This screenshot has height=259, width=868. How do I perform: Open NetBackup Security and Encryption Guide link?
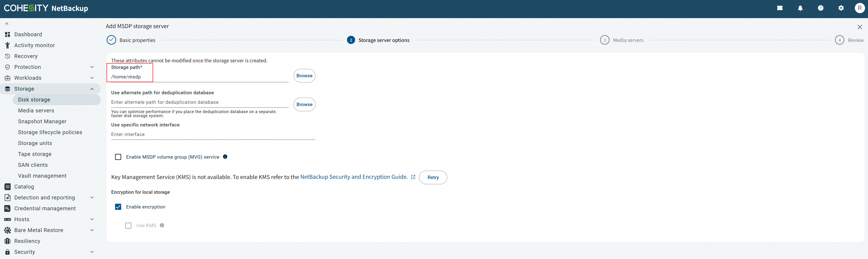click(354, 177)
